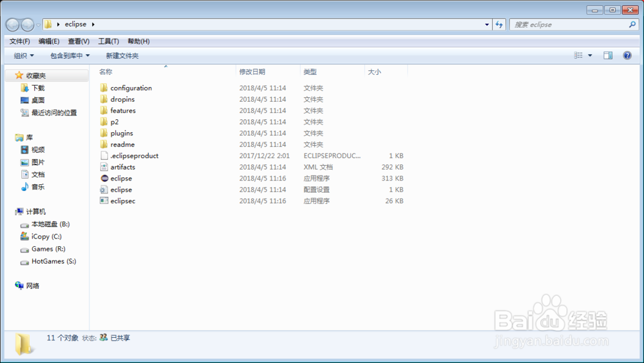Select the features folder icon
Viewport: 644px width, 363px height.
104,110
